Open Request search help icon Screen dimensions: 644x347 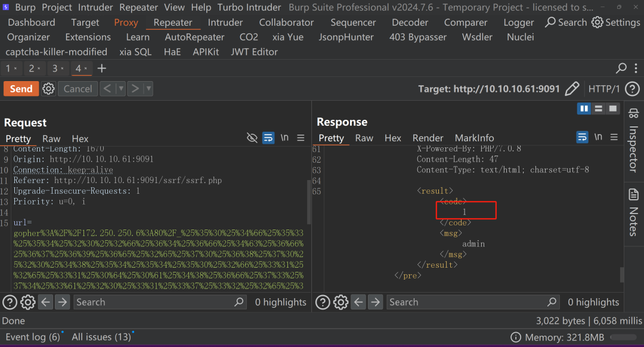(x=10, y=302)
